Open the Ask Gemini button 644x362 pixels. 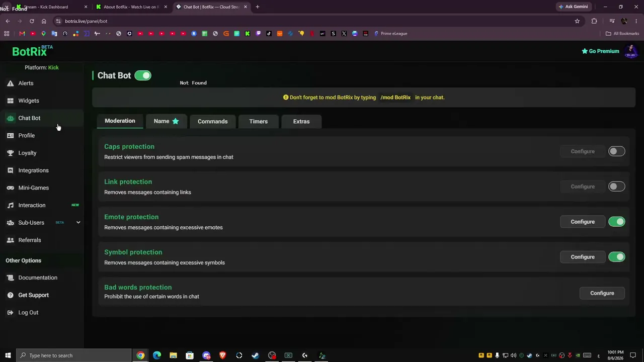pos(573,7)
